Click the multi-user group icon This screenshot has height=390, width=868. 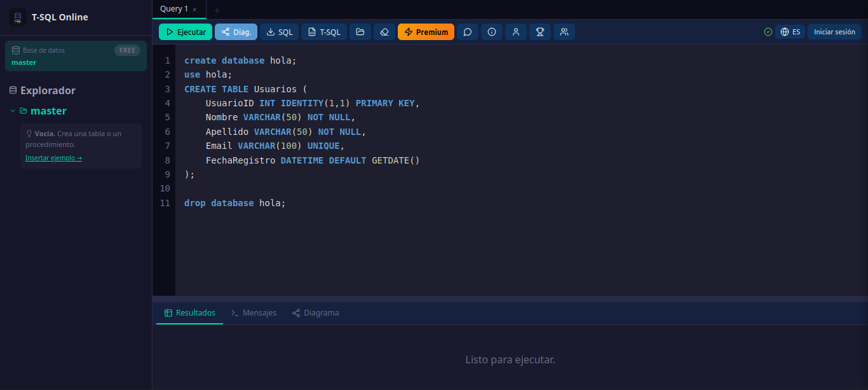(x=564, y=32)
